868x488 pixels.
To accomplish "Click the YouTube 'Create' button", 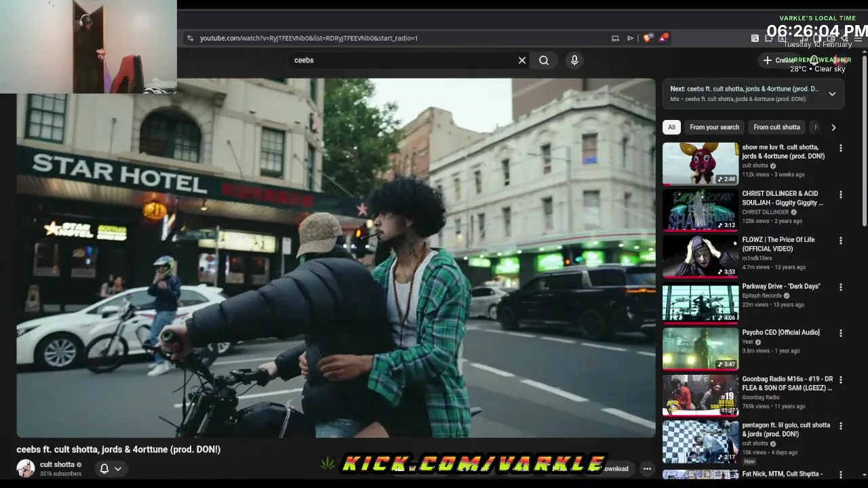I will [x=779, y=60].
